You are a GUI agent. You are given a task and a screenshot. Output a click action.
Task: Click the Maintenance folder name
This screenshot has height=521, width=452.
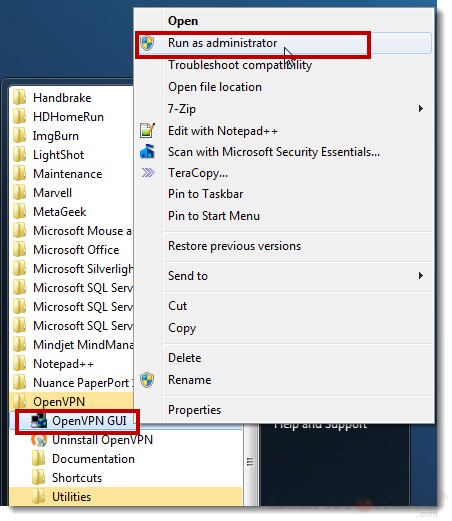click(68, 174)
